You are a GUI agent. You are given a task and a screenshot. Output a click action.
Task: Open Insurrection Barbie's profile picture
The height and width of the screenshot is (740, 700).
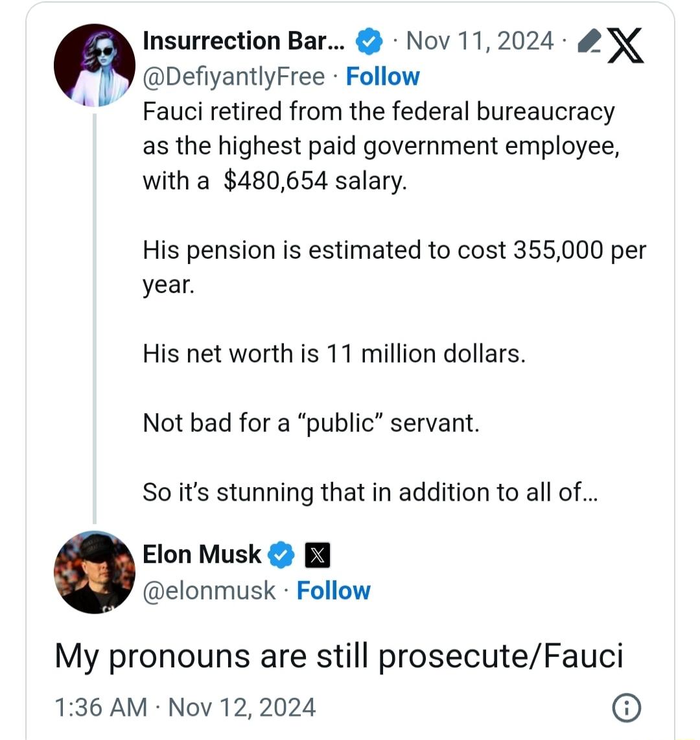click(x=94, y=65)
